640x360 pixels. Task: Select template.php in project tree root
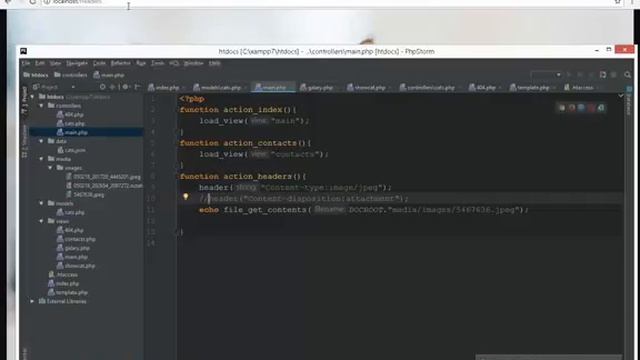68,293
